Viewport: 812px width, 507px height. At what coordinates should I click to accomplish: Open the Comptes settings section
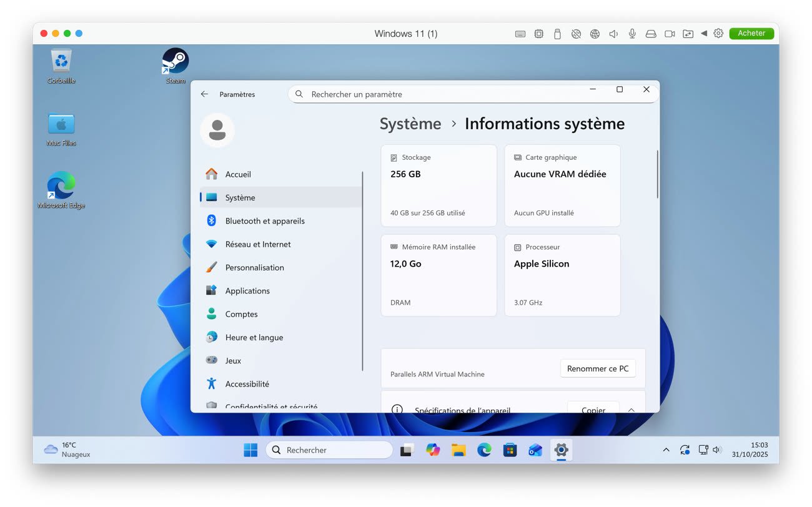click(242, 314)
